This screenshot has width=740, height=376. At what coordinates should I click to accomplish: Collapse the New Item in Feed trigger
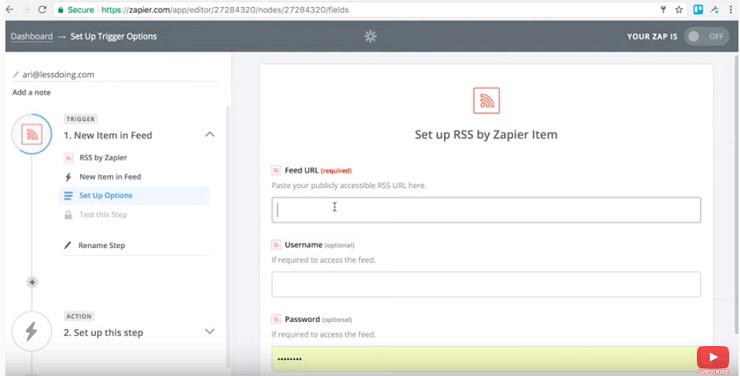210,134
